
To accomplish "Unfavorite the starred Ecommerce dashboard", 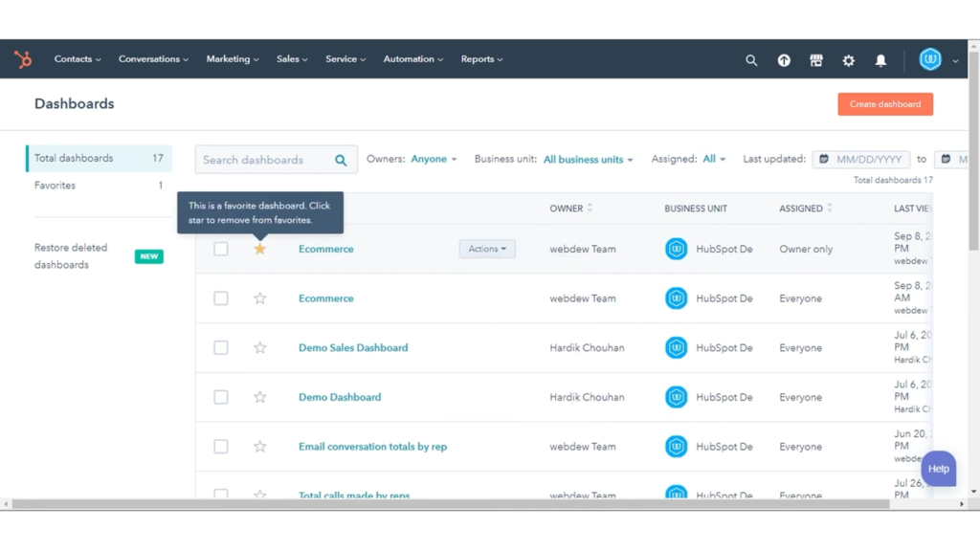I will [259, 248].
